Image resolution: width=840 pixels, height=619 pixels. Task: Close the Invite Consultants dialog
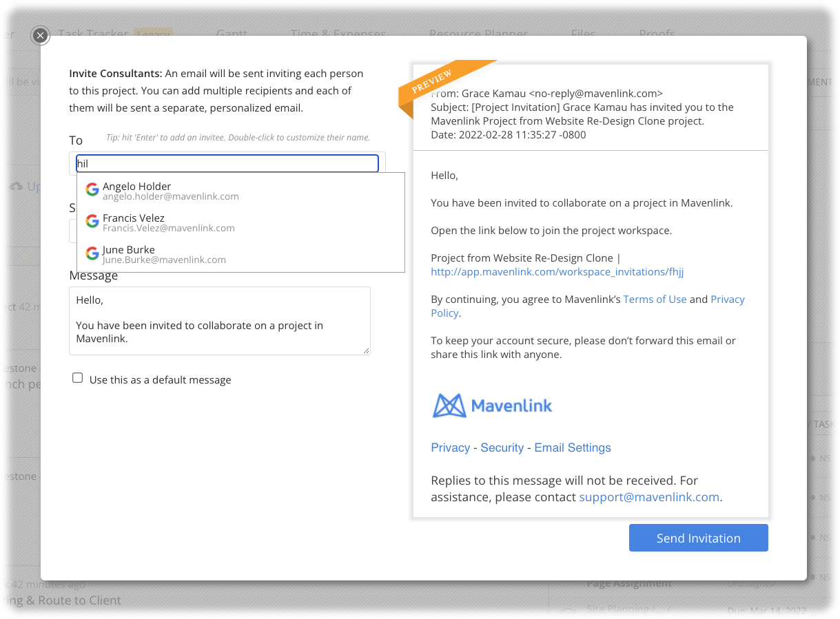41,35
